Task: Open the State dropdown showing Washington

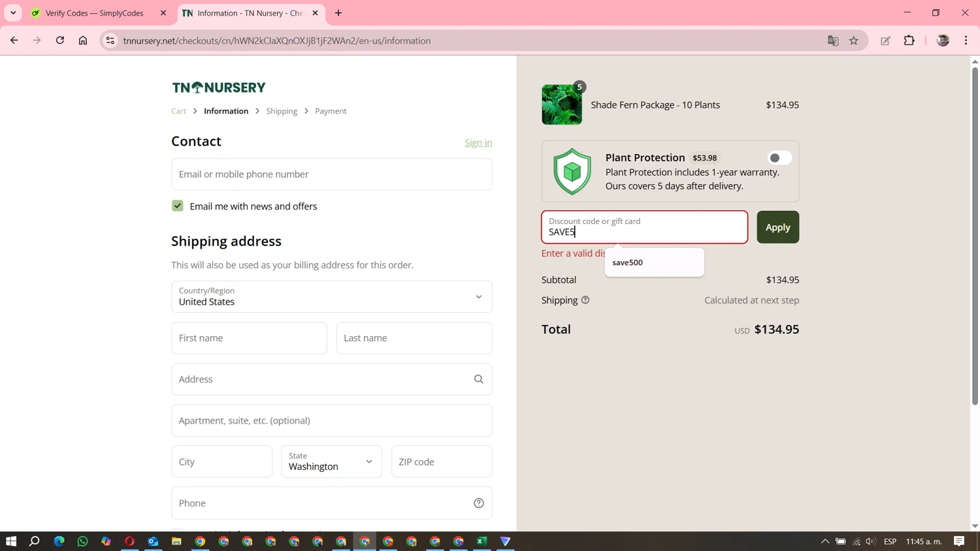Action: pyautogui.click(x=332, y=462)
